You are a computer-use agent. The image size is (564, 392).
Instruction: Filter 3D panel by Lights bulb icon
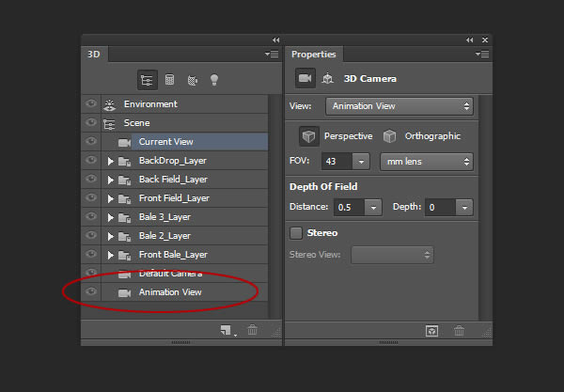(x=214, y=80)
